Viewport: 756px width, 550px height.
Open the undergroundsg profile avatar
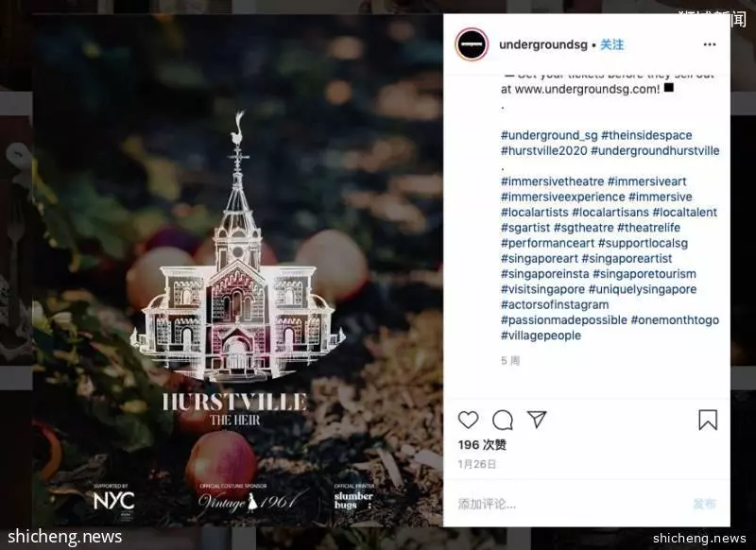coord(472,44)
